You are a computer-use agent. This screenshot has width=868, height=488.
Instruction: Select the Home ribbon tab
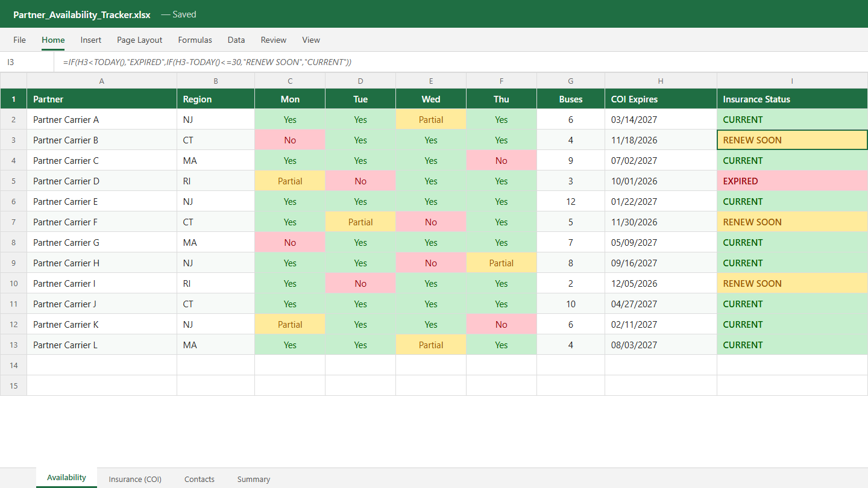coord(53,40)
